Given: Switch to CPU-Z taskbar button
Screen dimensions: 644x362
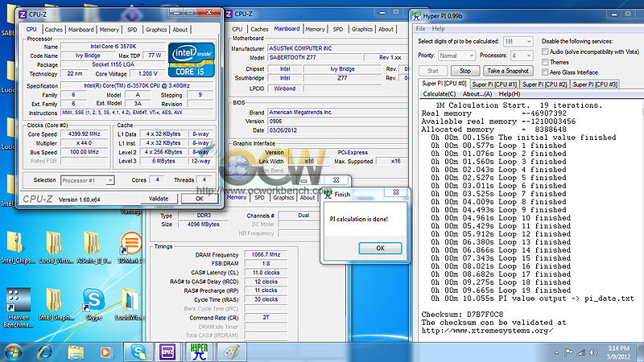Looking at the screenshot, I should pyautogui.click(x=167, y=352).
